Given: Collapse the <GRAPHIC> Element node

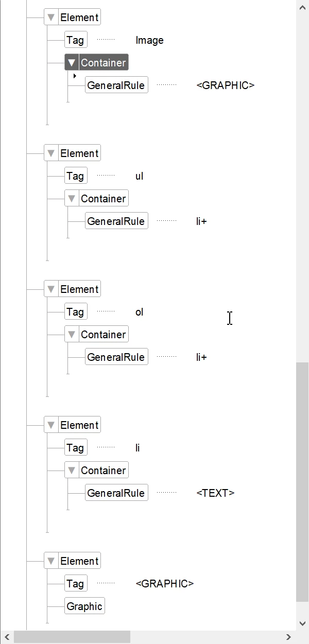Looking at the screenshot, I should click(50, 561).
